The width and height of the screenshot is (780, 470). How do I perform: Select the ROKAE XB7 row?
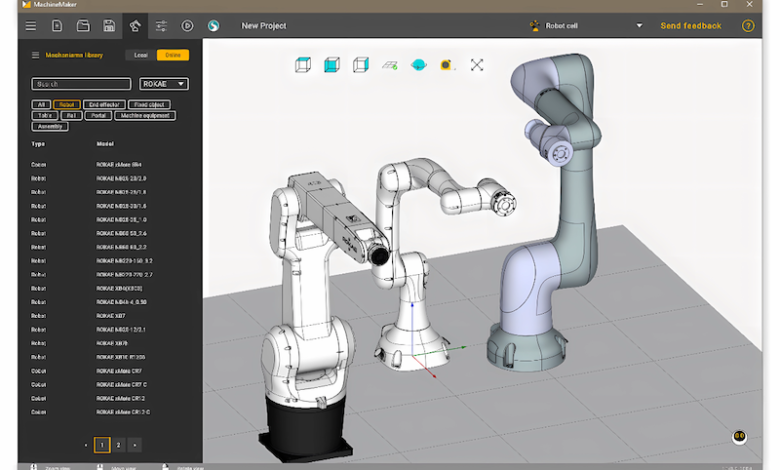click(x=110, y=316)
